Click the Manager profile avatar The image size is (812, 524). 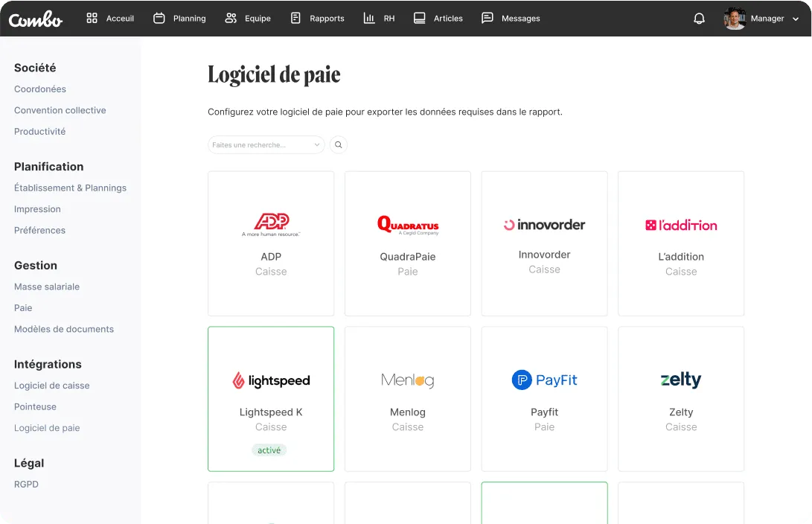pos(735,19)
